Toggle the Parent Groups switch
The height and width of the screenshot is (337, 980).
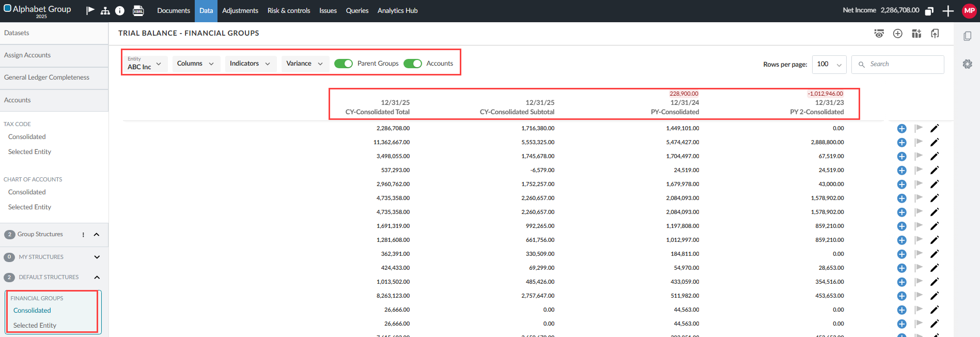[x=344, y=64]
